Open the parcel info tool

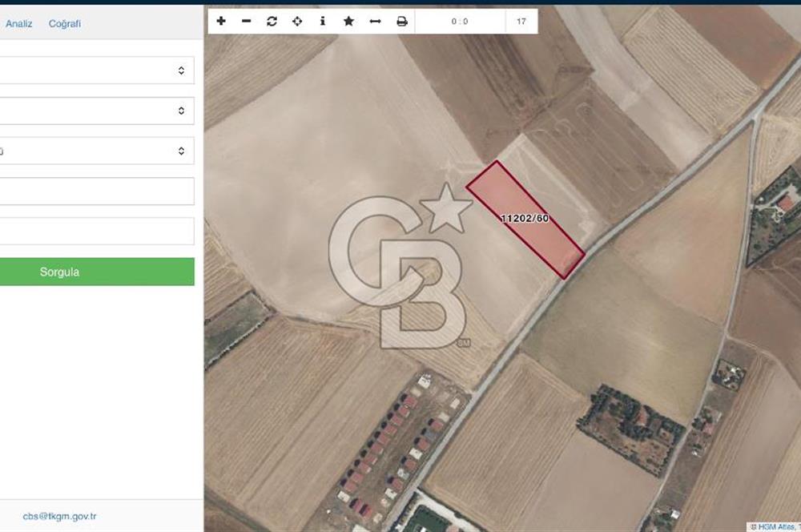pyautogui.click(x=323, y=22)
